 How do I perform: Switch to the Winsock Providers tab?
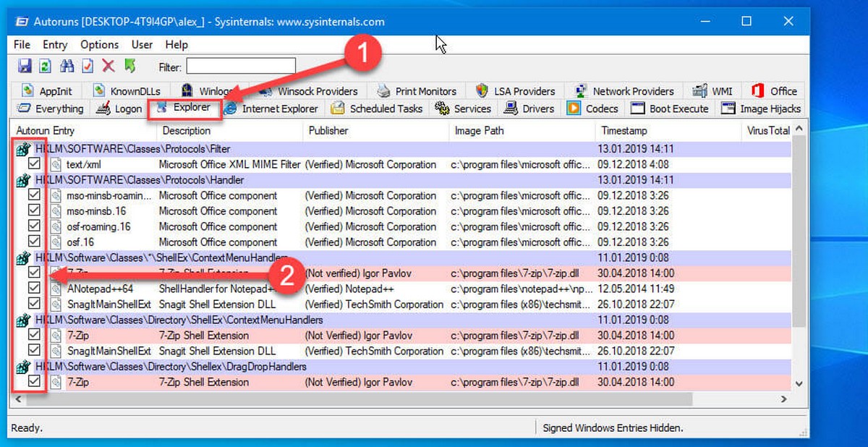point(309,91)
